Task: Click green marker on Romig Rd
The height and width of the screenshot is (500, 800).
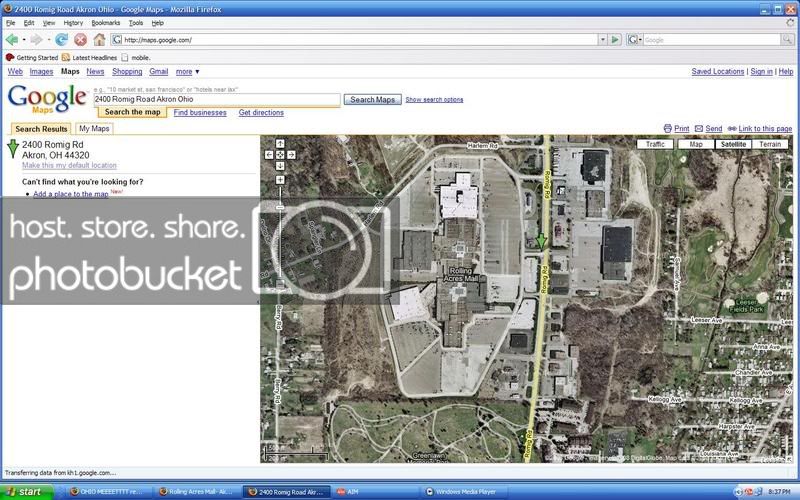Action: pos(541,240)
